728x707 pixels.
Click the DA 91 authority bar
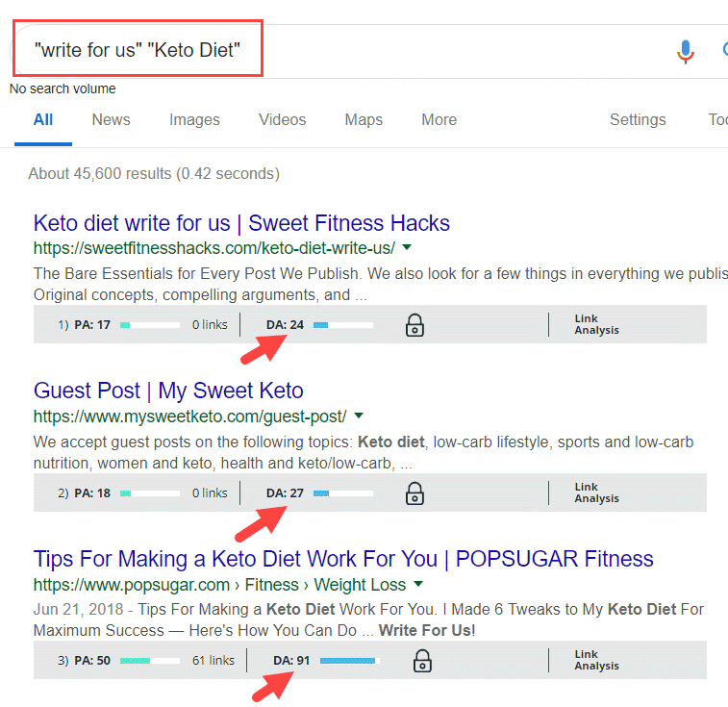pyautogui.click(x=349, y=661)
